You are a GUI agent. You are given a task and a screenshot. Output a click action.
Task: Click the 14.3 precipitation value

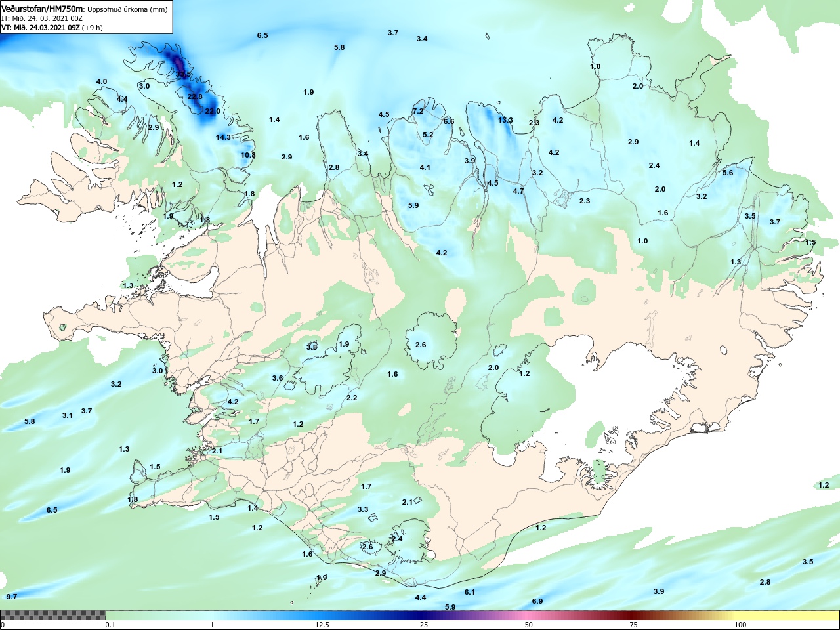point(223,137)
